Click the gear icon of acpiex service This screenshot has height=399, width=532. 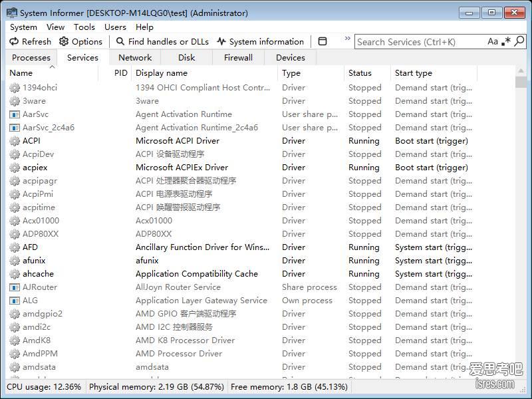[14, 168]
